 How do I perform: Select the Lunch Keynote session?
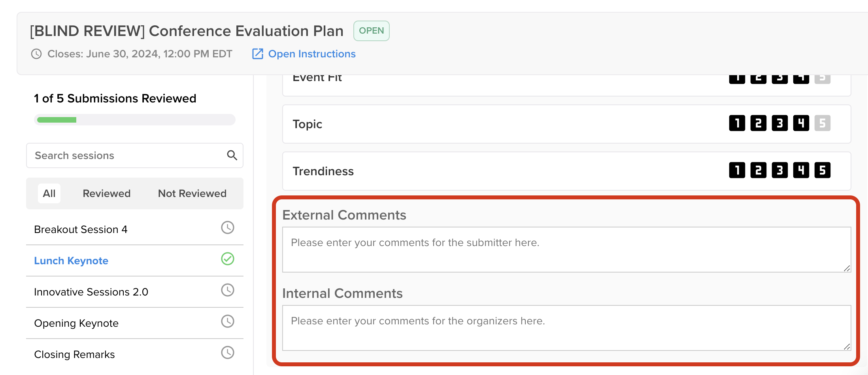coord(71,260)
